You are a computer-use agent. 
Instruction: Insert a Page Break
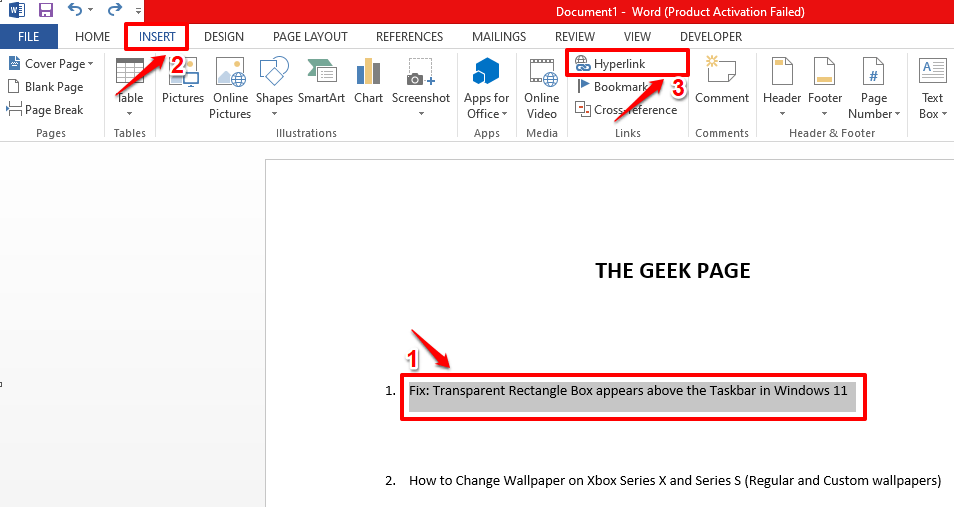click(45, 110)
